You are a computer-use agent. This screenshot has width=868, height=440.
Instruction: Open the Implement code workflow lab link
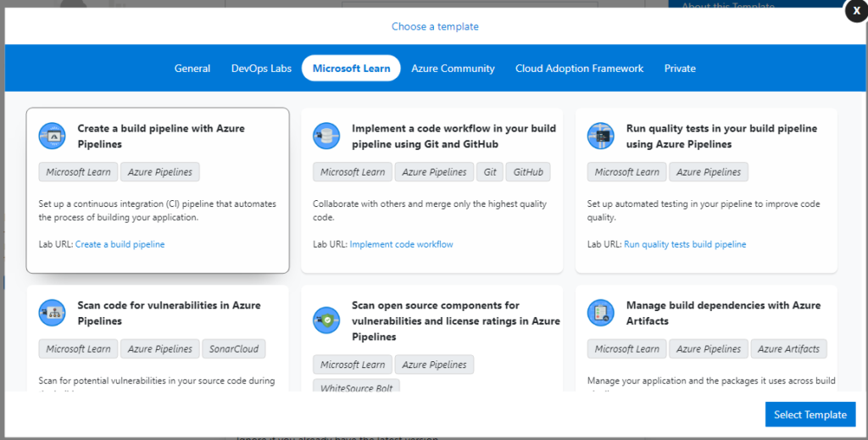point(401,244)
